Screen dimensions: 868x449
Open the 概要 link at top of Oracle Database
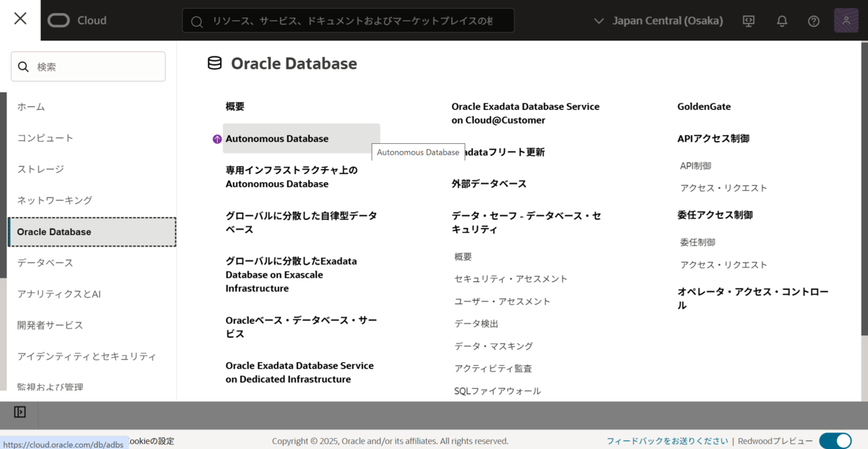tap(235, 106)
